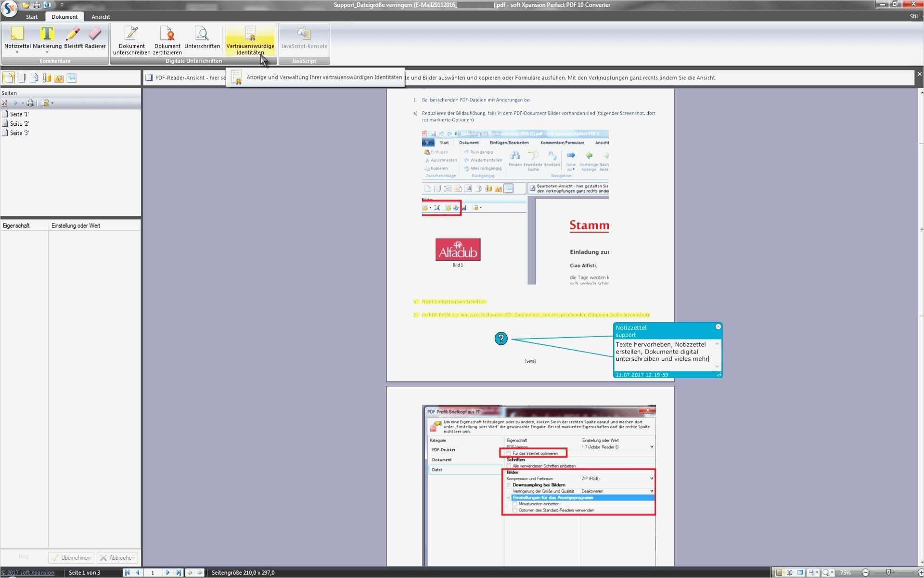Click the Abbrechen button
The image size is (924, 578).
[117, 558]
